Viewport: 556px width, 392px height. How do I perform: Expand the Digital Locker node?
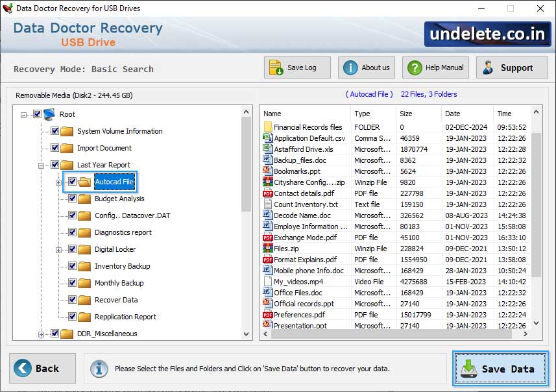(58, 249)
